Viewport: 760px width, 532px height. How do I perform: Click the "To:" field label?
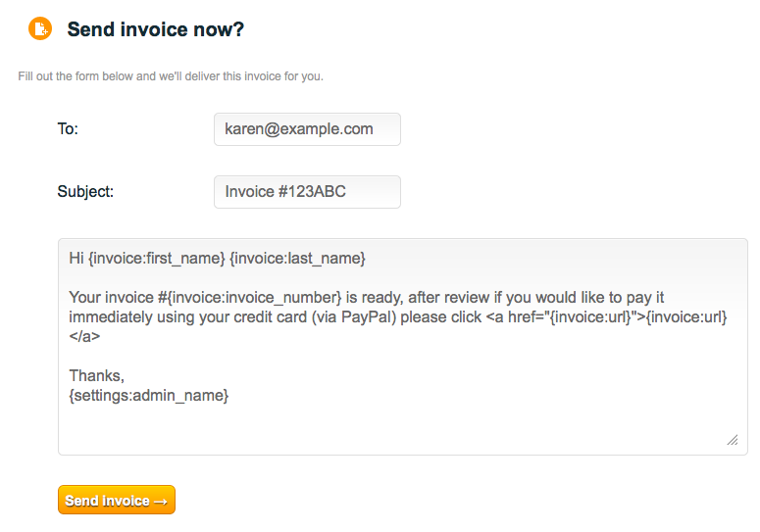68,128
